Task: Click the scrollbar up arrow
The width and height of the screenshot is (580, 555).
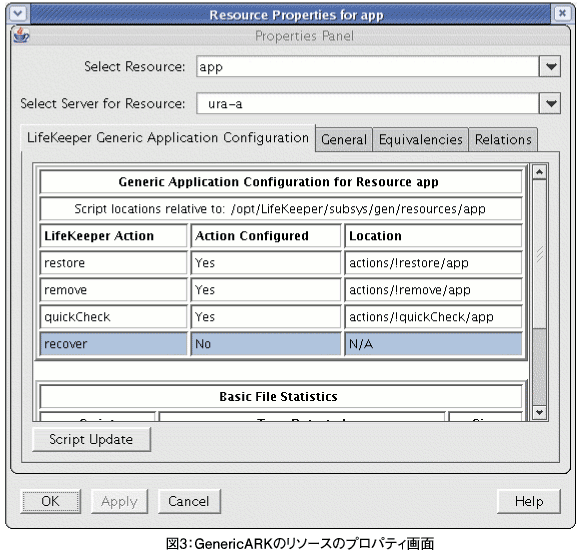Action: pos(539,172)
